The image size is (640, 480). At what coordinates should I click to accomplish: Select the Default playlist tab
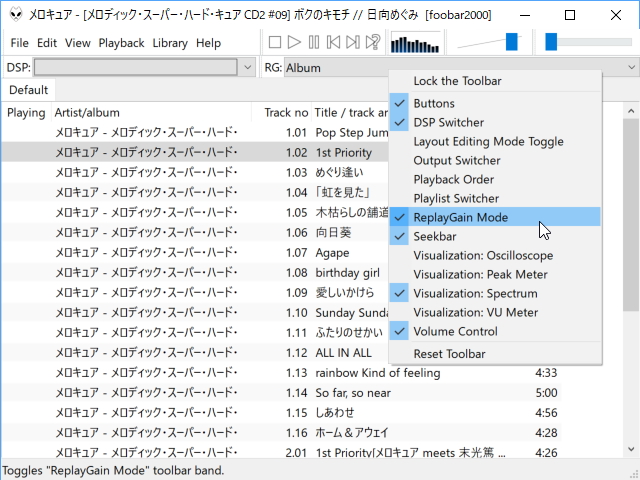pos(29,90)
